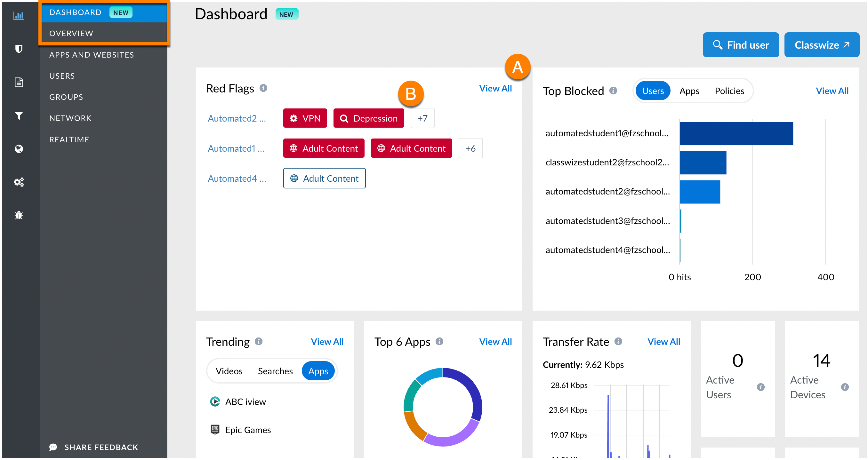Viewport: 868px width, 460px height.
Task: Open the globe sidebar icon
Action: 19,149
